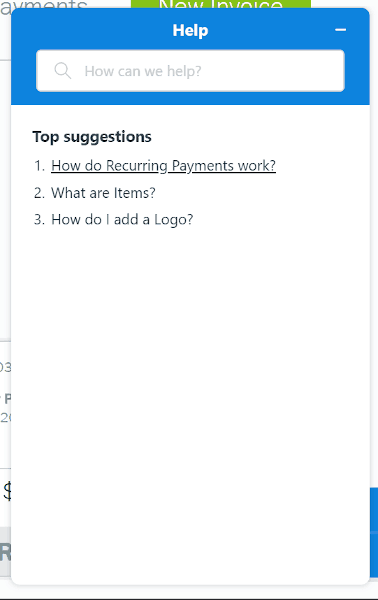Viewport: 378px width, 600px height.
Task: Click the bold P label at left edge
Action: [8, 399]
